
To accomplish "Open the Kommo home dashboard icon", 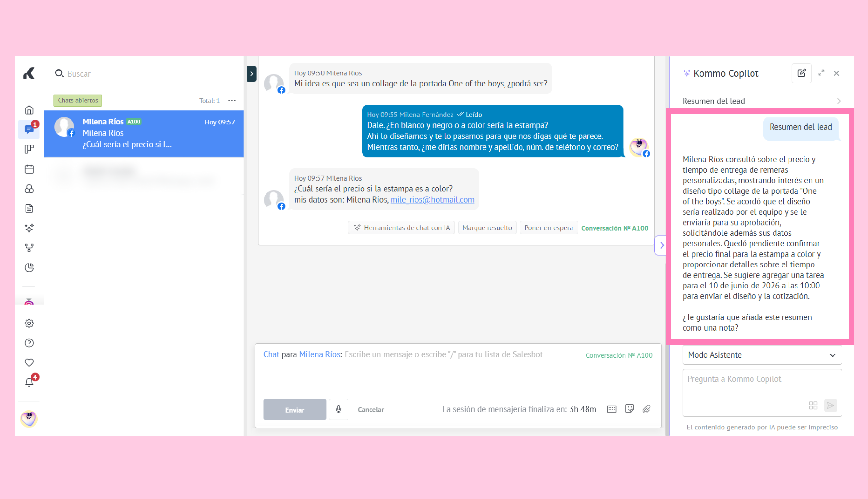I will [29, 110].
